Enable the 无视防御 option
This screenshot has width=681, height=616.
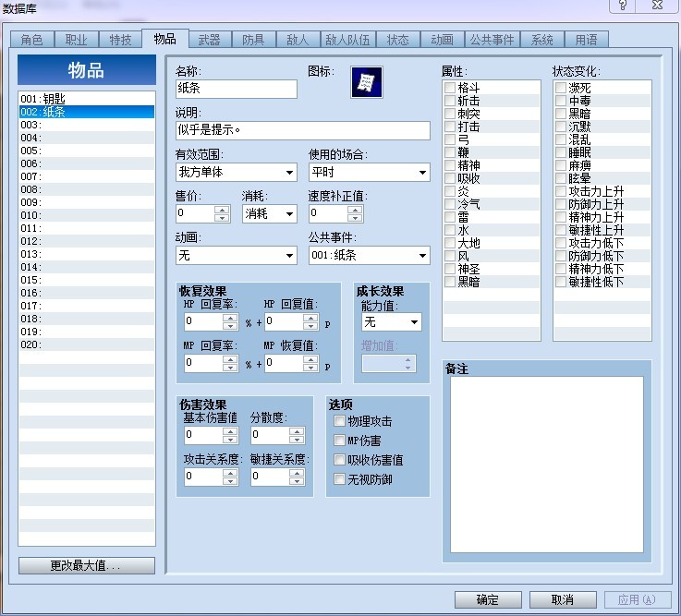(339, 478)
